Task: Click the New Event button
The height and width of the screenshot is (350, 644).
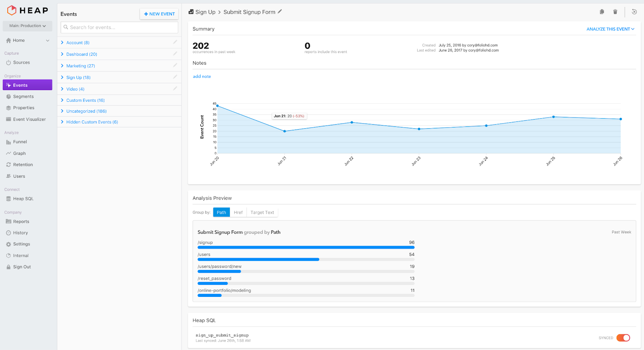Action: click(x=159, y=14)
